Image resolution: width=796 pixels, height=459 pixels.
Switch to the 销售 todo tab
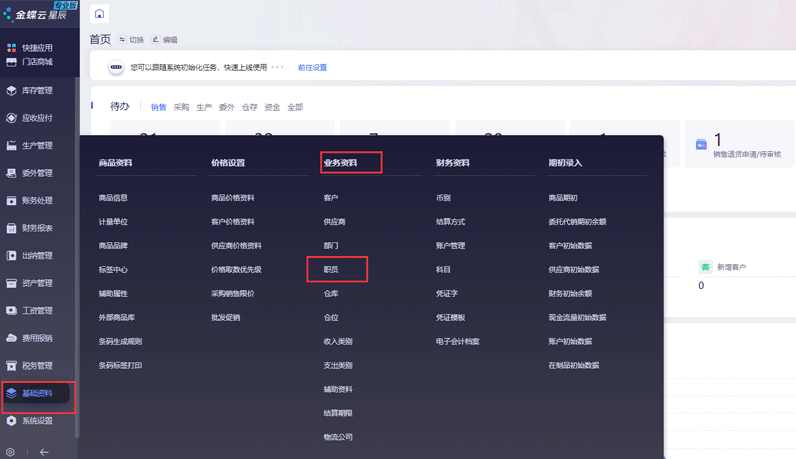coord(158,107)
